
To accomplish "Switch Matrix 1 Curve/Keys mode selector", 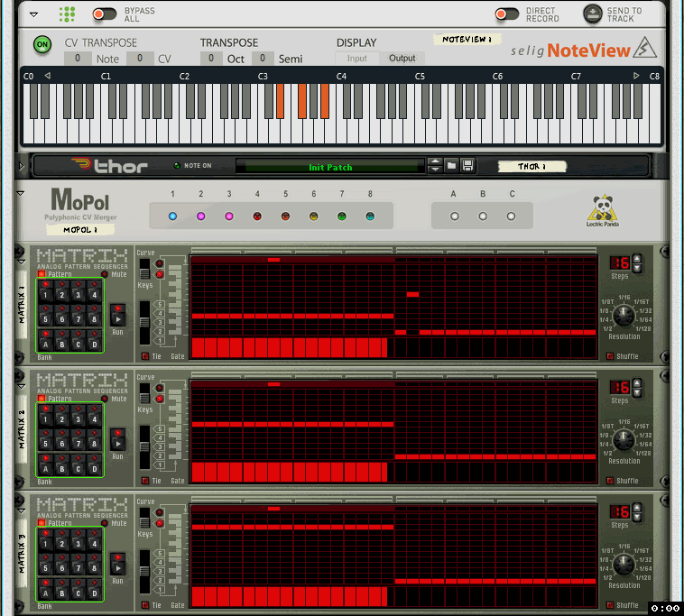I will coord(144,269).
